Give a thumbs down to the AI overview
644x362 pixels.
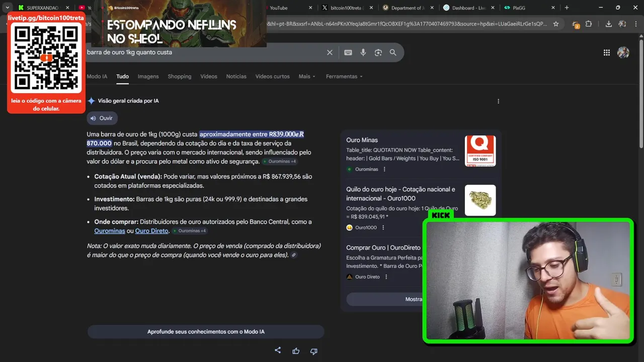coord(313,351)
